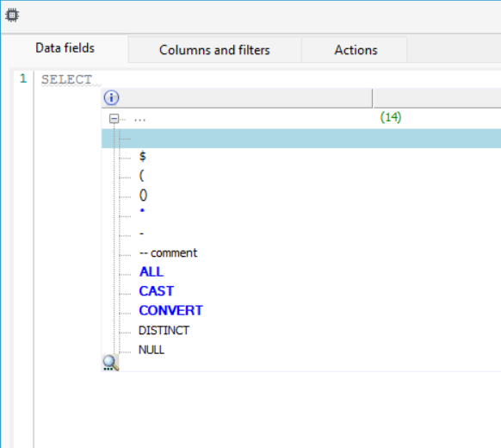Select the ALL keyword suggestion
Screen dimensions: 501x448
(x=152, y=271)
